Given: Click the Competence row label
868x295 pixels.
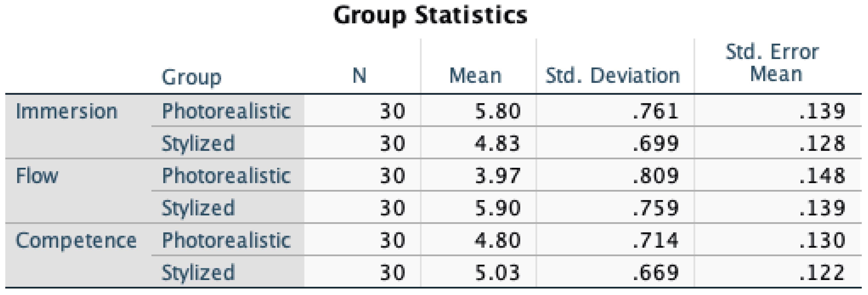Looking at the screenshot, I should (x=76, y=240).
